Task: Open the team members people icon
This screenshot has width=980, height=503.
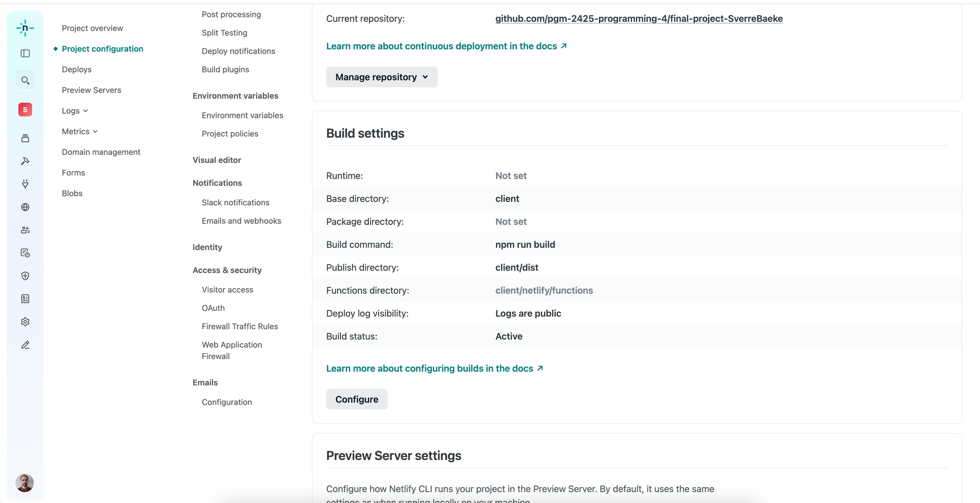Action: (25, 230)
